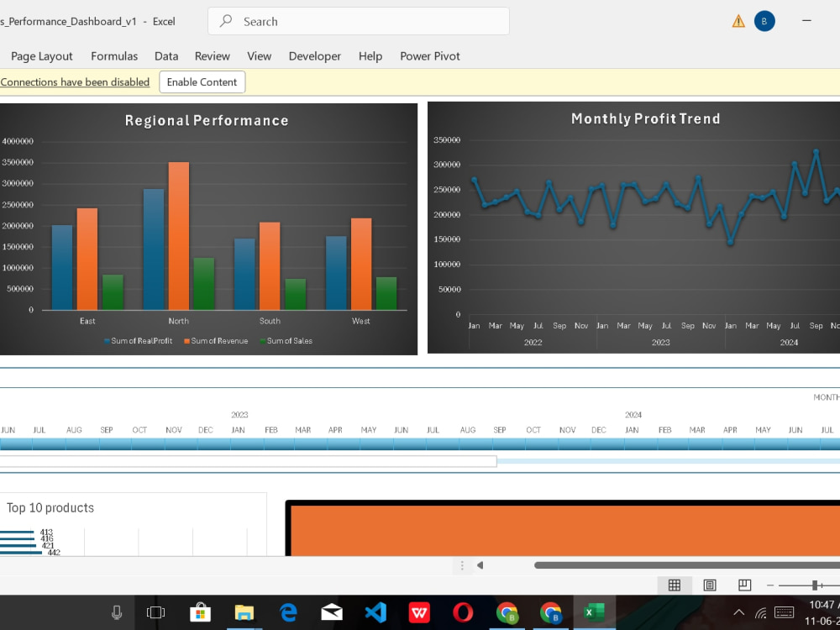
Task: Click the taskbar clock showing 10:47
Action: click(x=825, y=605)
